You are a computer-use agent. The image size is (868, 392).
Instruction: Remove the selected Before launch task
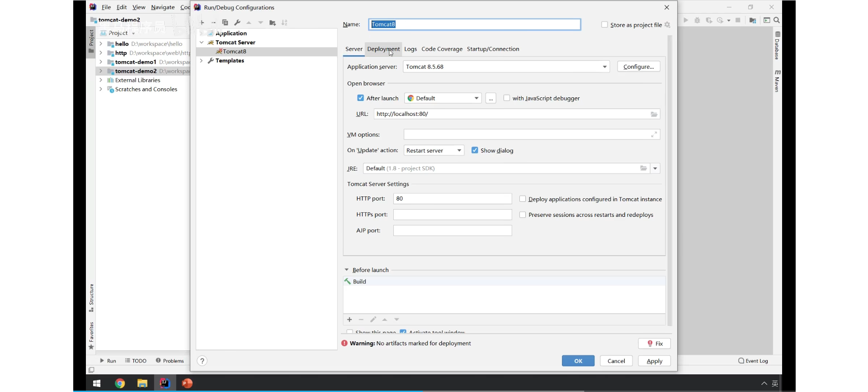click(x=361, y=320)
